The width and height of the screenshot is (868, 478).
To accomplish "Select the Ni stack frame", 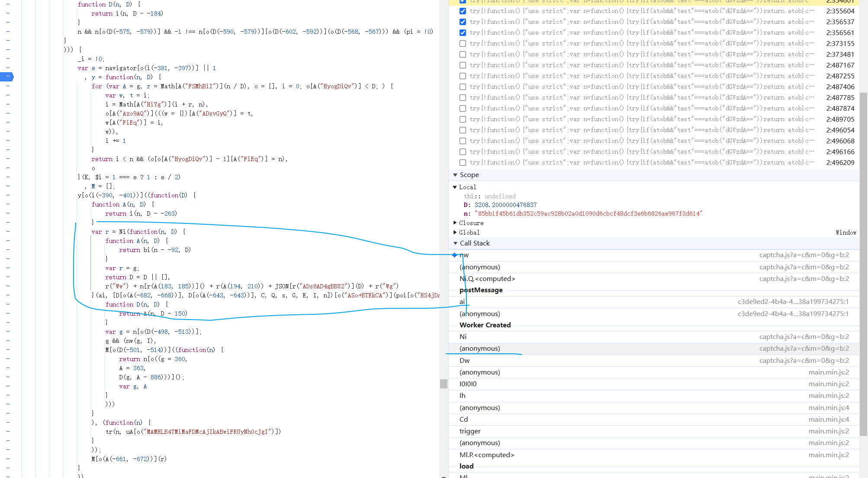I will pyautogui.click(x=653, y=337).
